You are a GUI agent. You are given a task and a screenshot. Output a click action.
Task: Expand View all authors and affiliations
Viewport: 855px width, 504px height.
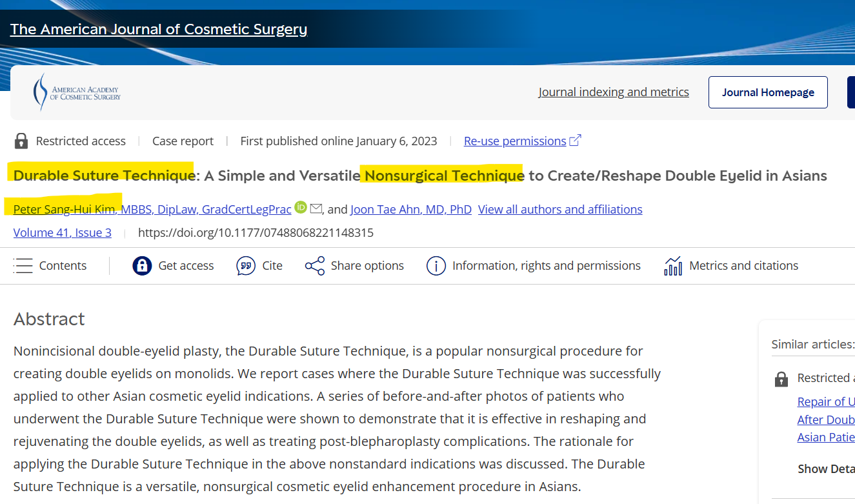point(560,209)
